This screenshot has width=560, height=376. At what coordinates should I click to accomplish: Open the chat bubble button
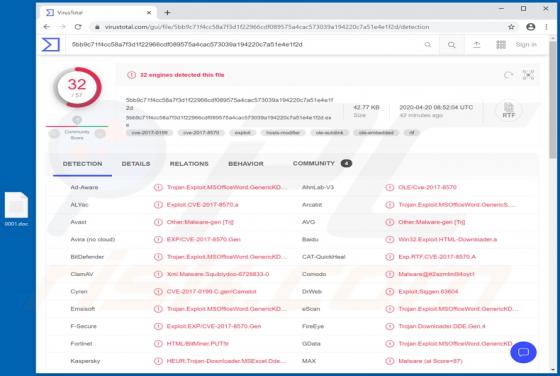click(x=523, y=352)
